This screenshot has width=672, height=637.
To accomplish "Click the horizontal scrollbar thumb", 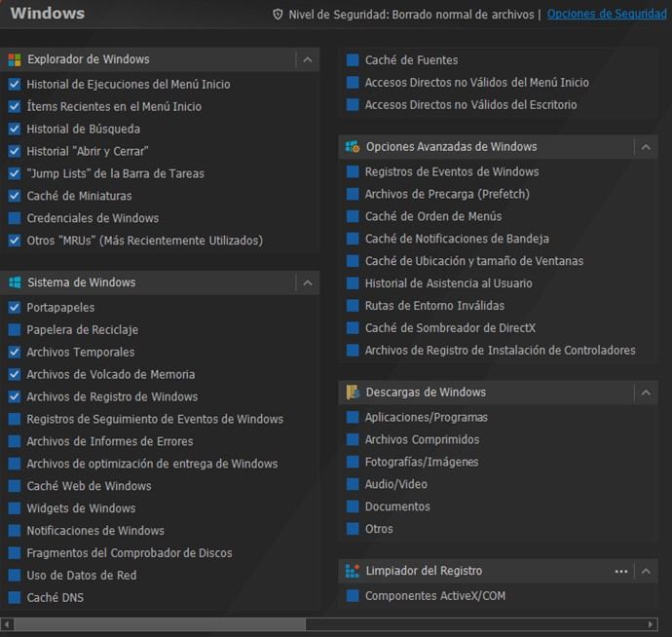I will [x=160, y=624].
